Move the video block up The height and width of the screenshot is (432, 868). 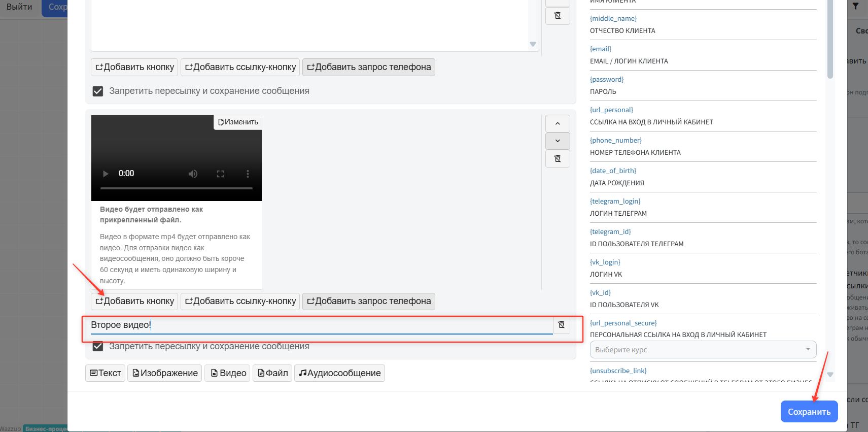tap(558, 123)
